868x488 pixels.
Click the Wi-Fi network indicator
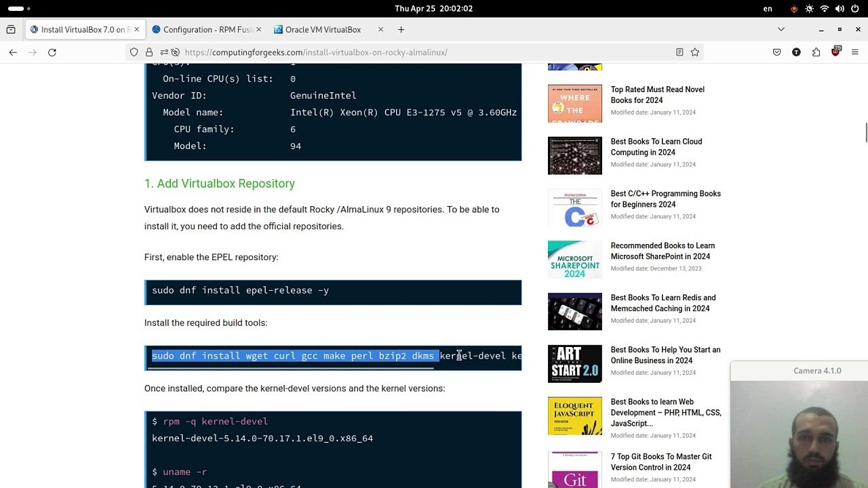(825, 9)
